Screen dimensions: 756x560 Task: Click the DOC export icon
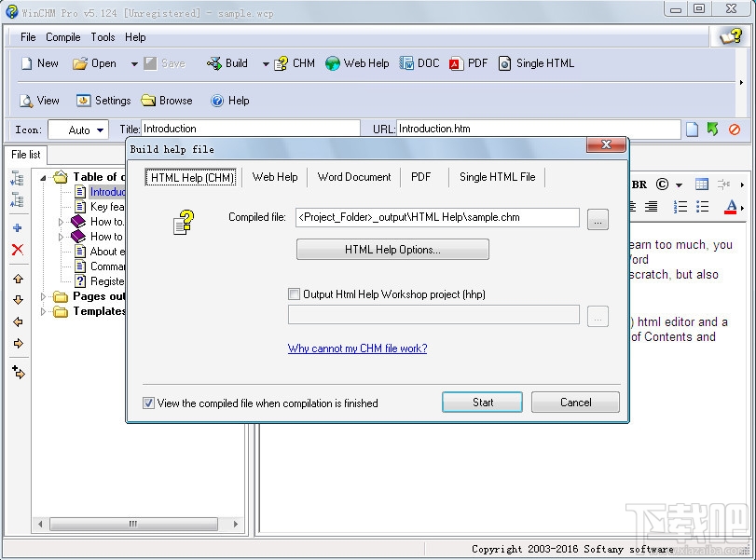click(x=406, y=63)
